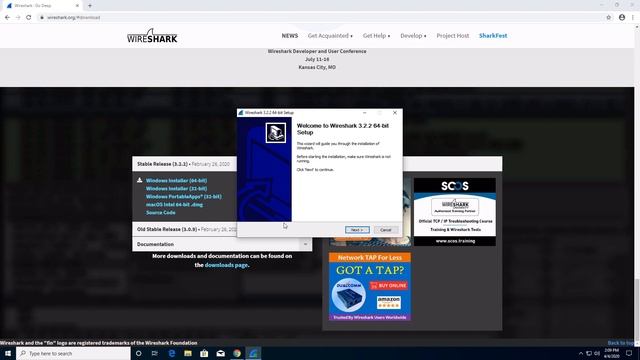Image resolution: width=640 pixels, height=360 pixels.
Task: Open the downloads page link
Action: (x=226, y=265)
